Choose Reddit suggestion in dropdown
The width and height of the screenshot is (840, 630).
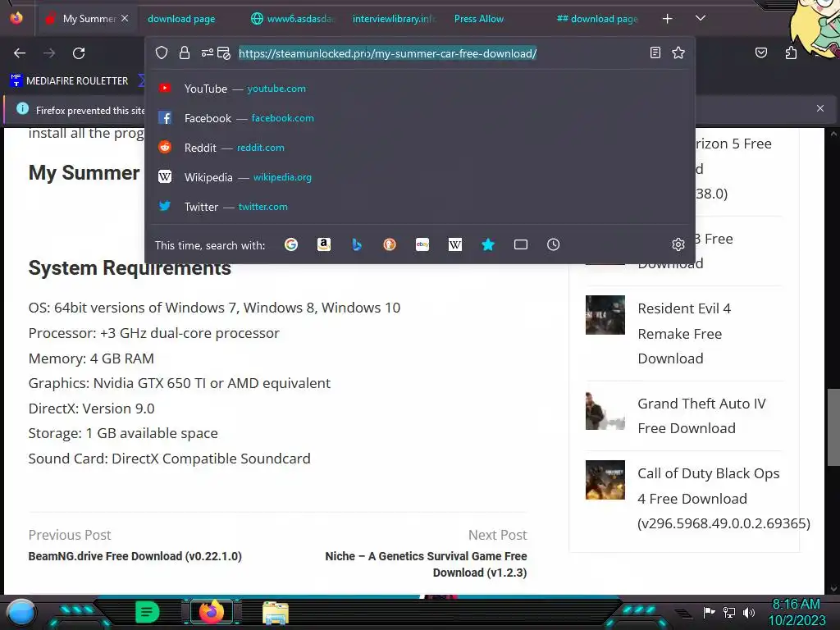tap(420, 148)
